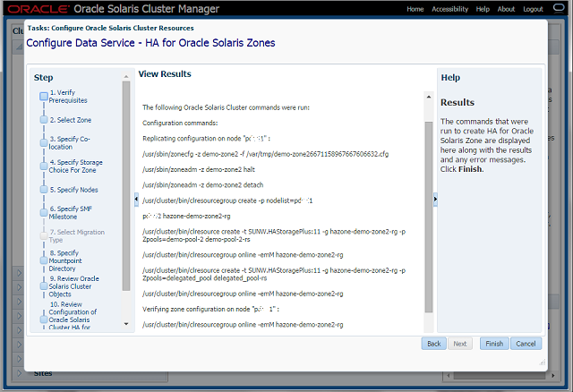The height and width of the screenshot is (392, 573).
Task: Open the Accessibility link
Action: click(x=449, y=9)
